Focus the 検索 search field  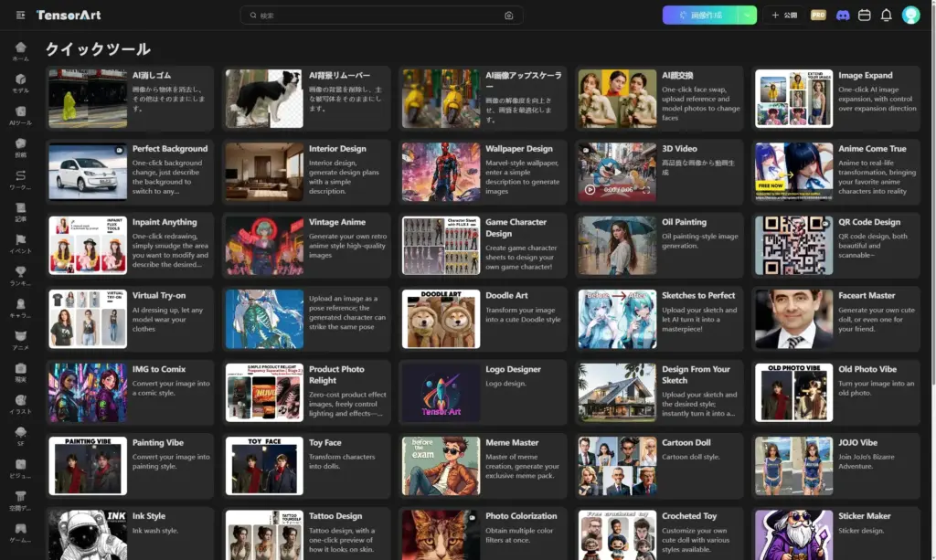[x=381, y=16]
